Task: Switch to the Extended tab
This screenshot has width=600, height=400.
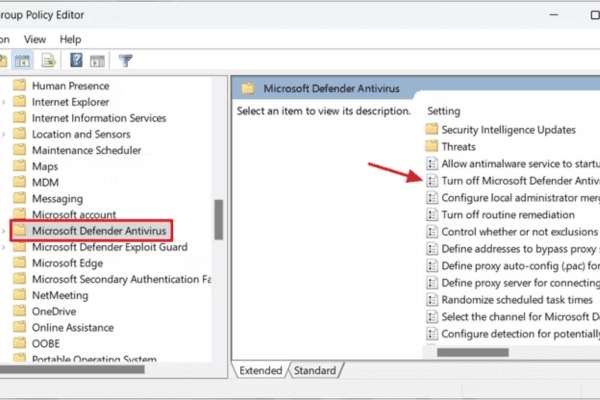Action: coord(261,371)
